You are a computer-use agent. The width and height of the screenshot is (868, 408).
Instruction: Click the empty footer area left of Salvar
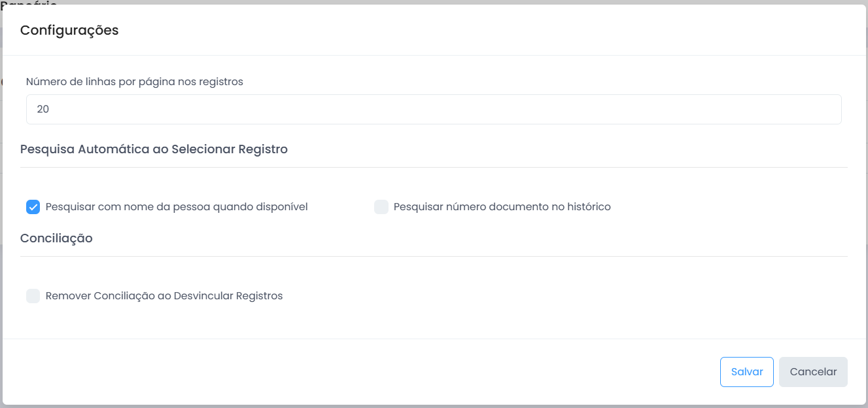[360, 372]
